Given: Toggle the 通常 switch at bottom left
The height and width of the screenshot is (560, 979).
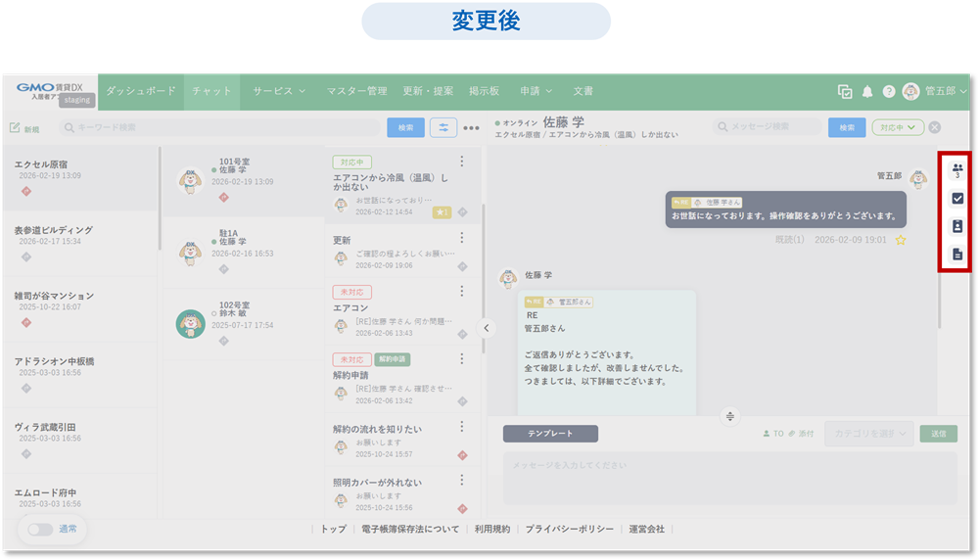Looking at the screenshot, I should [x=40, y=530].
